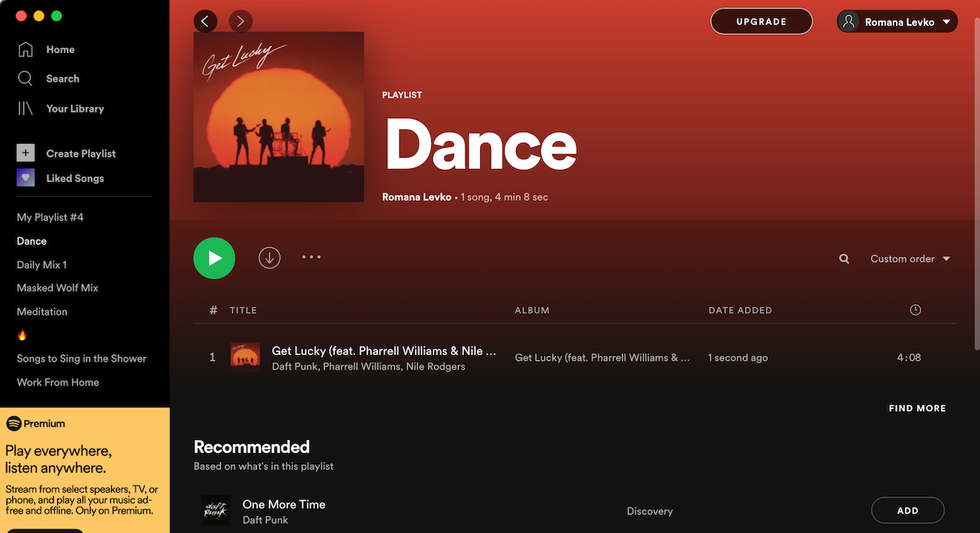Click the forward navigation arrow
This screenshot has width=980, height=533.
click(240, 21)
